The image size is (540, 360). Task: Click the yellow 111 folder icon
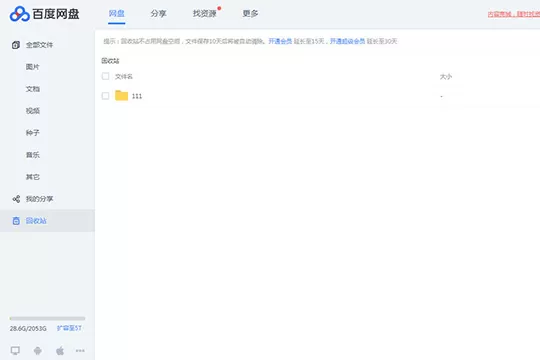[121, 95]
